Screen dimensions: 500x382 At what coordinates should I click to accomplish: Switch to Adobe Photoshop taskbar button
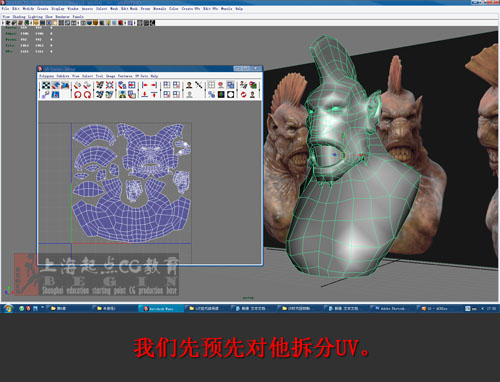click(393, 309)
